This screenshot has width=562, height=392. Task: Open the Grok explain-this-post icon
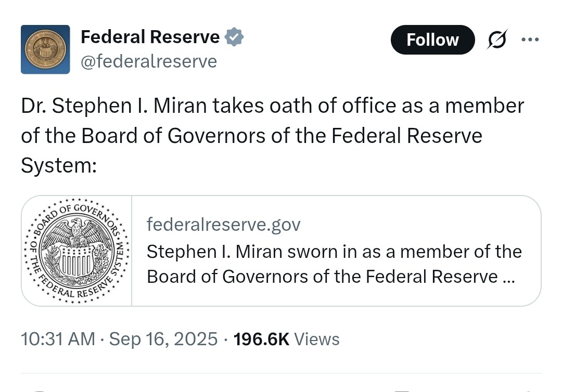tap(497, 40)
